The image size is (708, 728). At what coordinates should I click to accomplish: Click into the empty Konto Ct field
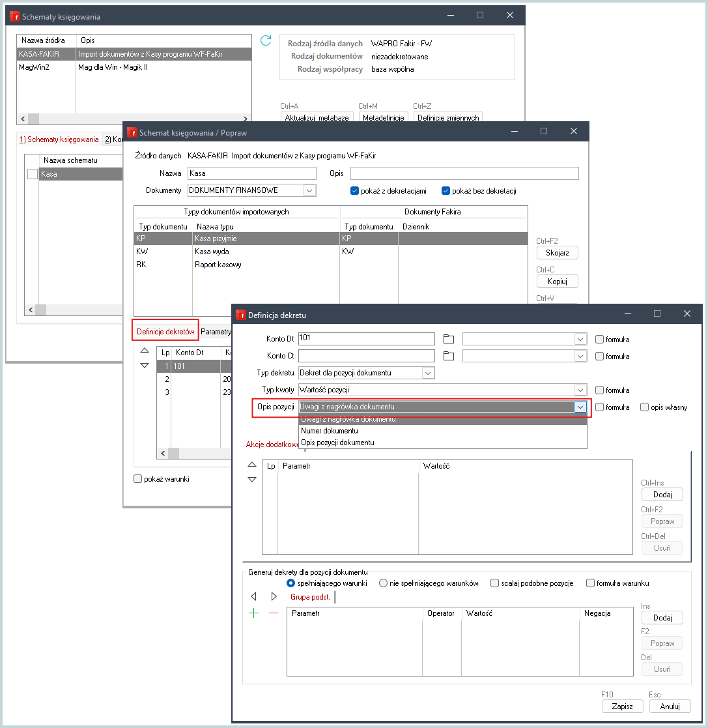(367, 356)
